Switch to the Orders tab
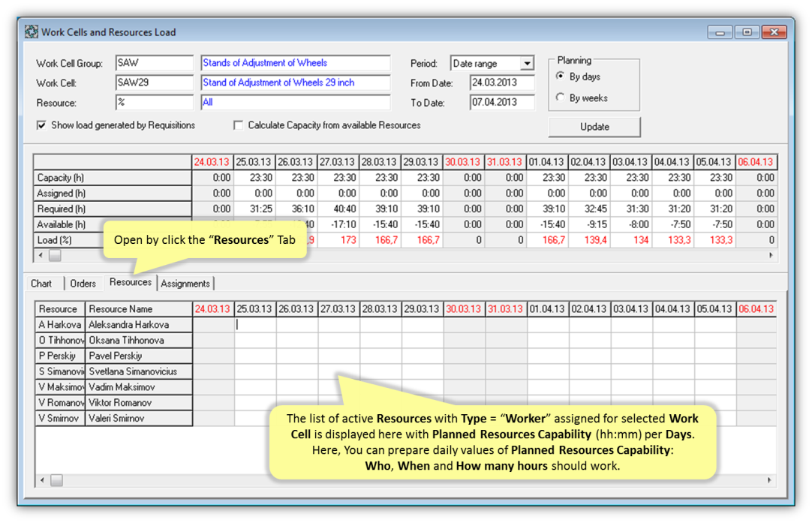 coord(83,284)
